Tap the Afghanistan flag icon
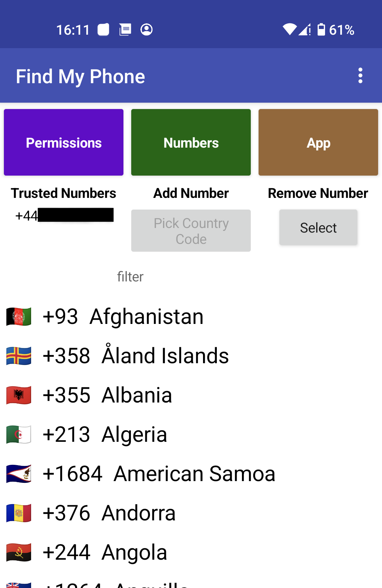 click(19, 316)
